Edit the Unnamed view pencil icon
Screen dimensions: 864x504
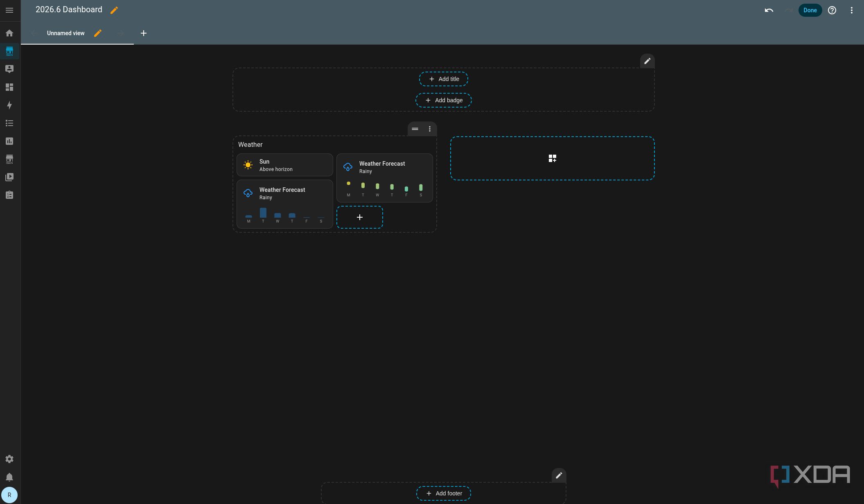pyautogui.click(x=98, y=33)
